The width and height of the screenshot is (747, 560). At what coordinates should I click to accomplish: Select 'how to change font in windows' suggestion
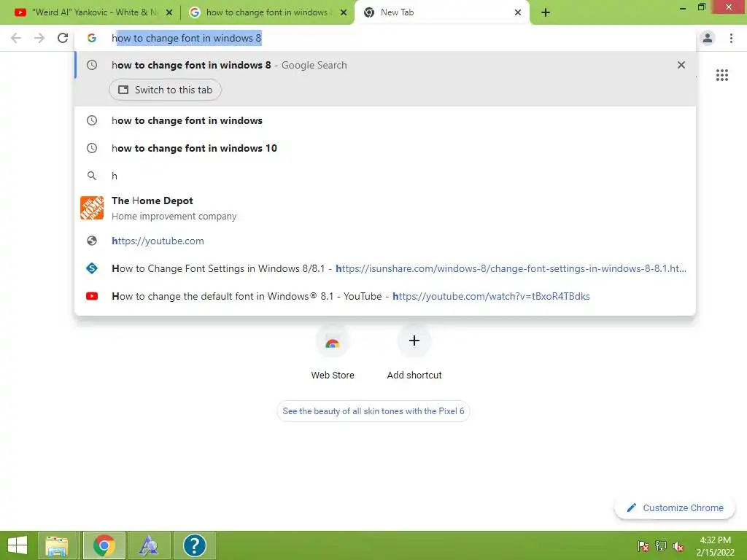coord(385,120)
